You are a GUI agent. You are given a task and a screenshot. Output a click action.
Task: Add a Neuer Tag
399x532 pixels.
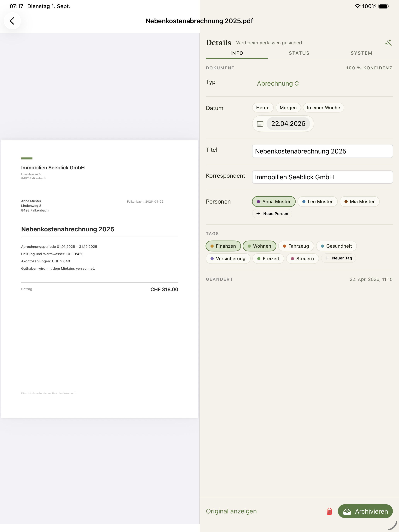(x=338, y=258)
